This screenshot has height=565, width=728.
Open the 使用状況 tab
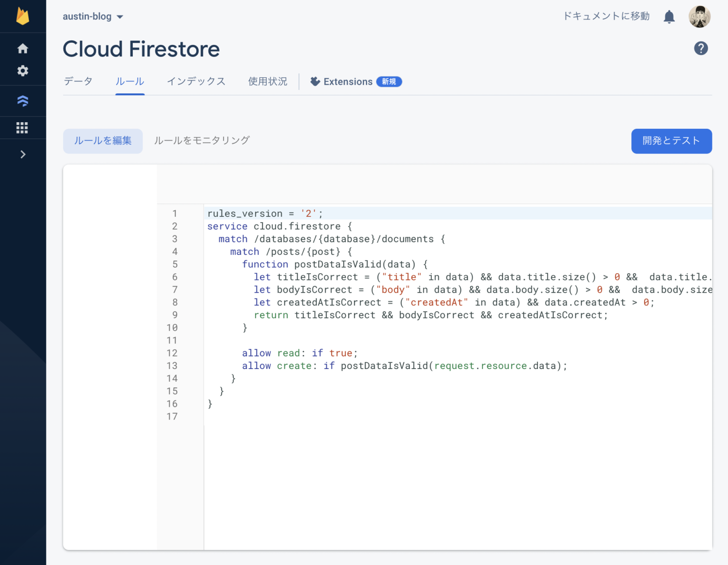click(x=267, y=81)
